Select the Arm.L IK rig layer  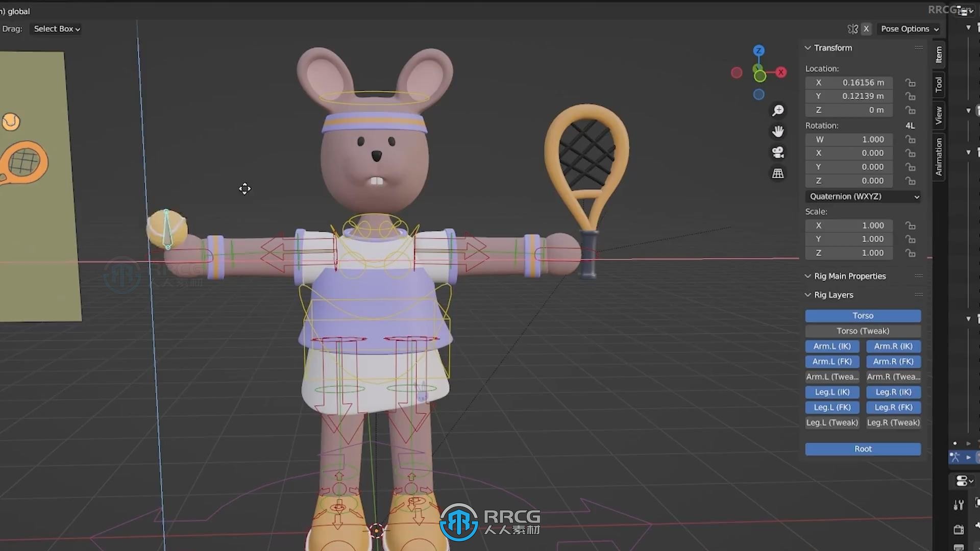[x=832, y=346]
